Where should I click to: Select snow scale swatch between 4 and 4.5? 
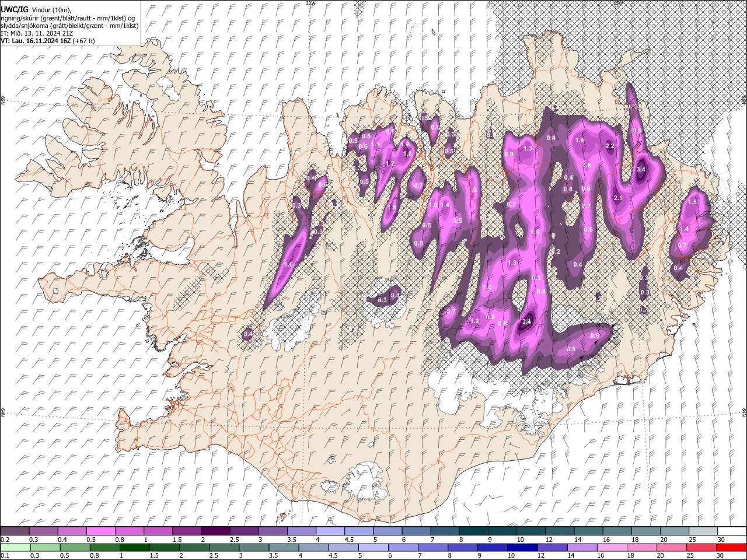click(x=330, y=531)
